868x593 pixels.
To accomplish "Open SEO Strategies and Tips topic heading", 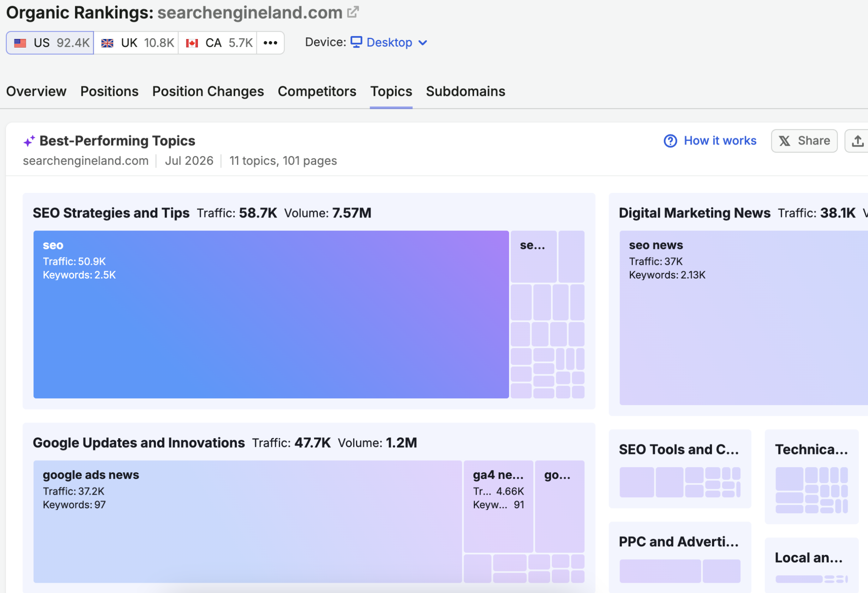I will (x=111, y=213).
